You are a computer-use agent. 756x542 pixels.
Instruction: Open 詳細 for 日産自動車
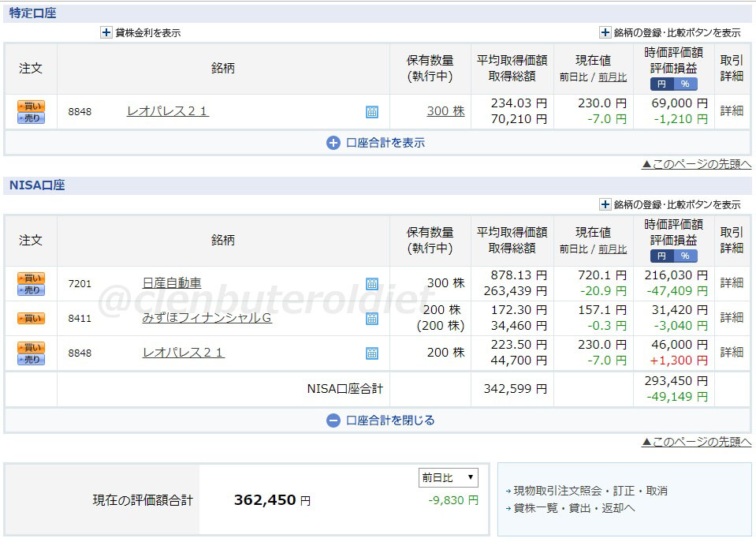(732, 282)
